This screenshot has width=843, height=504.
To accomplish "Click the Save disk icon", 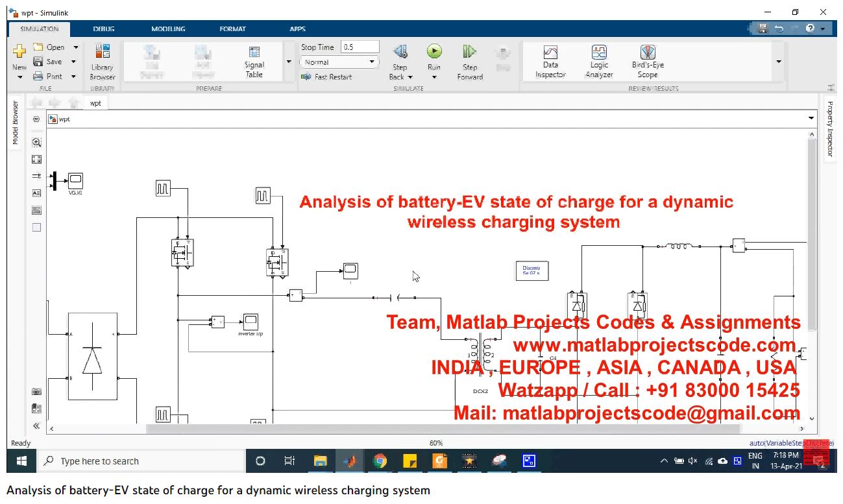I will pos(38,62).
